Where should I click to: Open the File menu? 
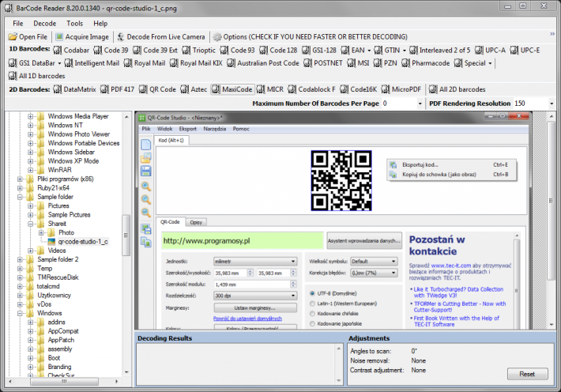pos(18,23)
